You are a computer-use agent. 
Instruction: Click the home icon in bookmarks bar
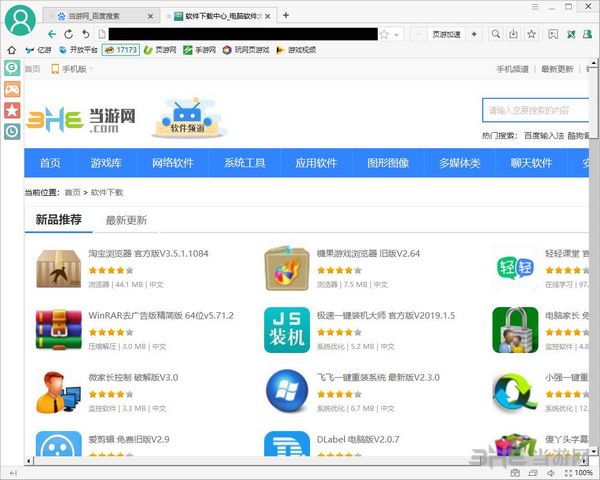click(11, 50)
